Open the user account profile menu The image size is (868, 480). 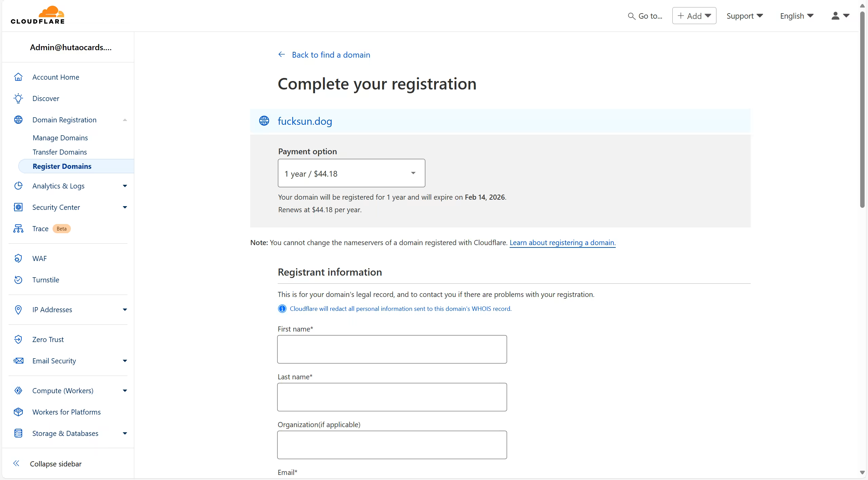840,16
